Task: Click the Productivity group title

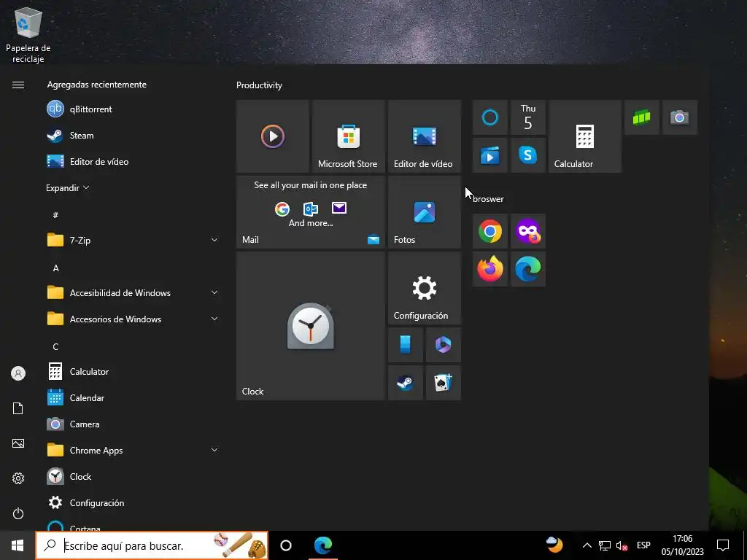Action: 259,85
